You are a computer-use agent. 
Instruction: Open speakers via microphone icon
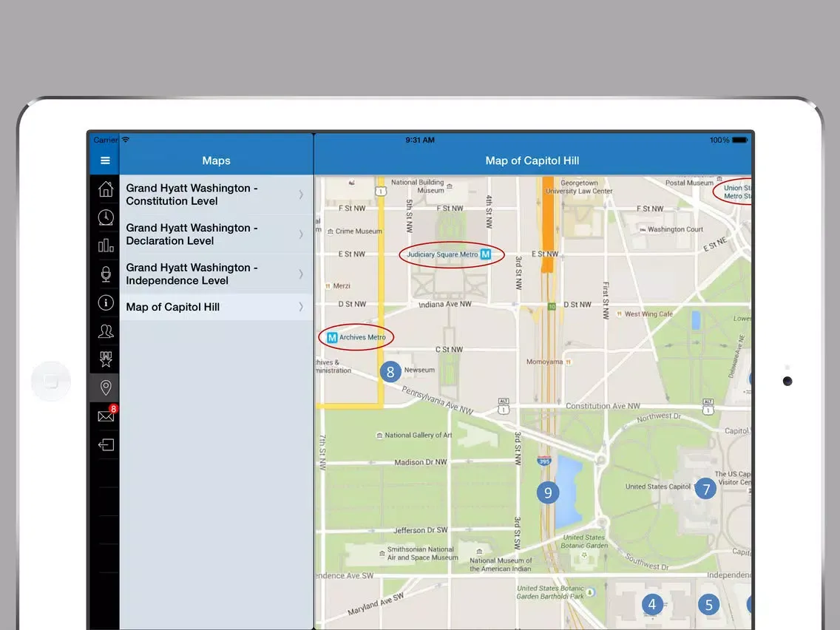(106, 274)
